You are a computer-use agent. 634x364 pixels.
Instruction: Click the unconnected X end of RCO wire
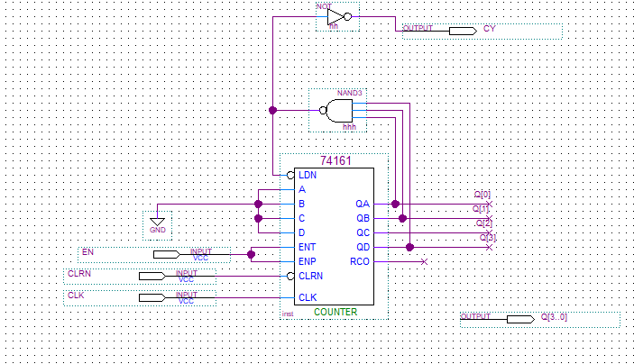[424, 262]
